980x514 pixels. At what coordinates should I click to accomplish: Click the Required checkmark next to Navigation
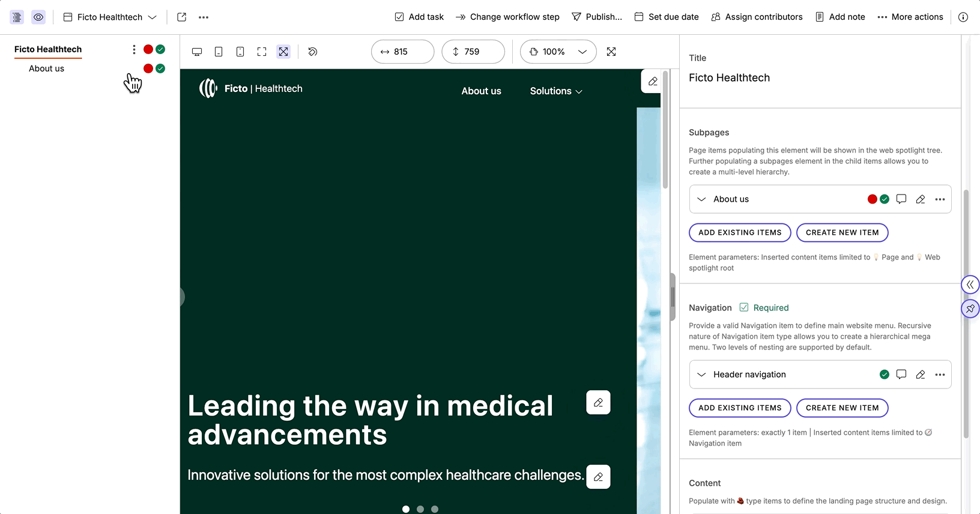click(x=744, y=307)
